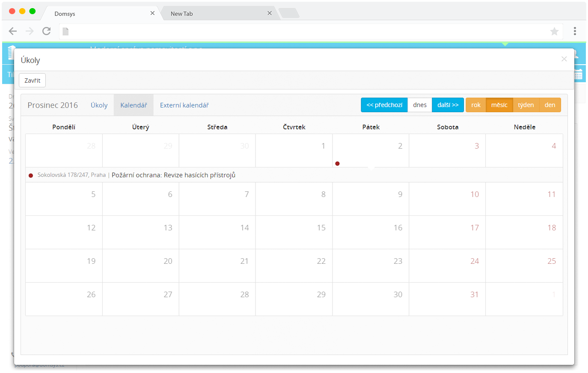The image size is (588, 373).
Task: Select December 14 in the calendar
Action: (217, 232)
